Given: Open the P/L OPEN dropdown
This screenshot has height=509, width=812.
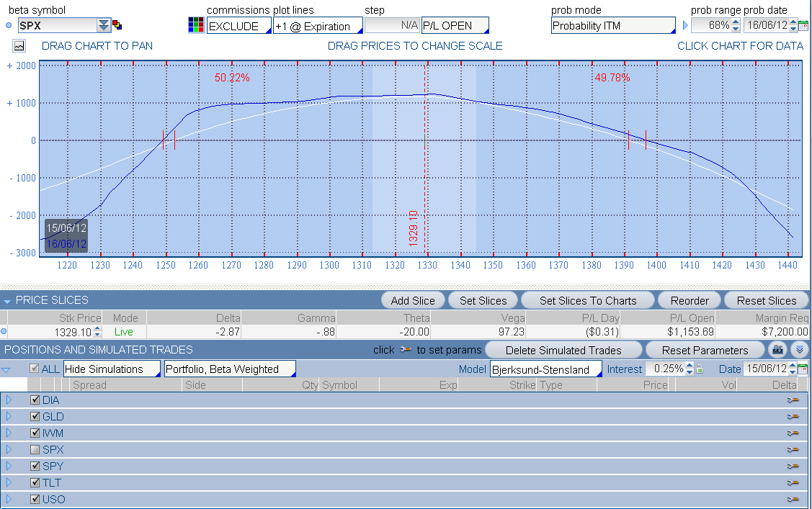Looking at the screenshot, I should coord(455,26).
